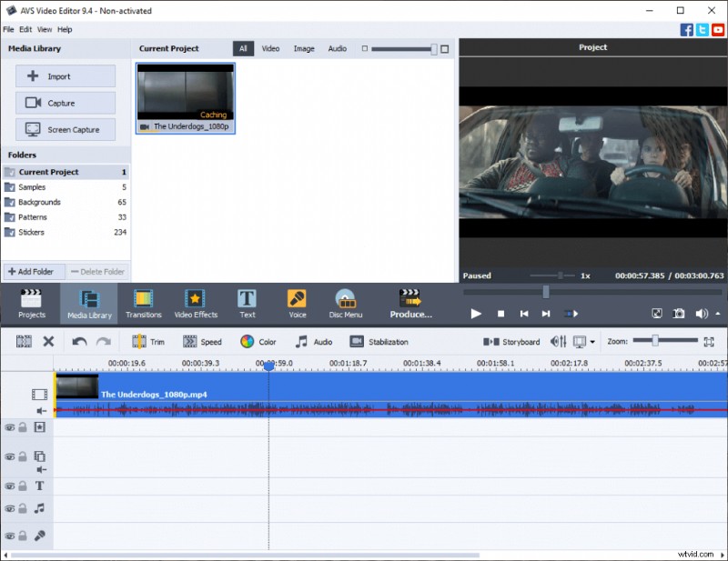Open the Edit menu
Image resolution: width=728 pixels, height=561 pixels.
point(24,29)
